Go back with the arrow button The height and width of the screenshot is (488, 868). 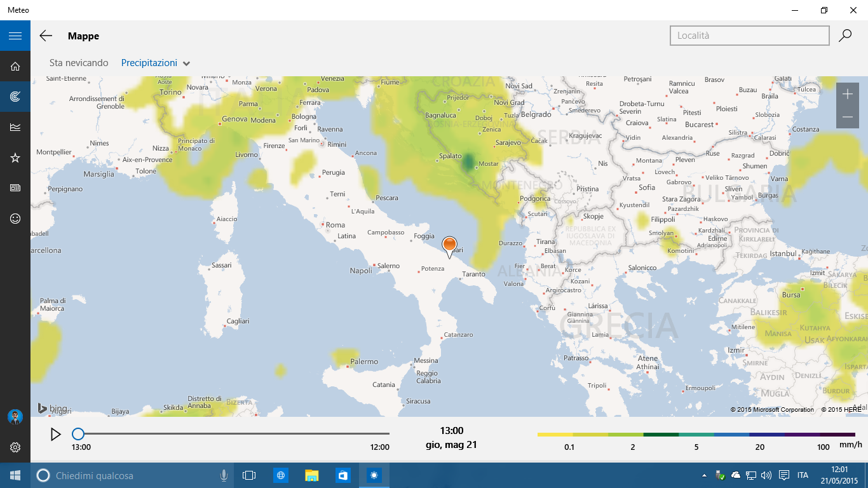46,36
